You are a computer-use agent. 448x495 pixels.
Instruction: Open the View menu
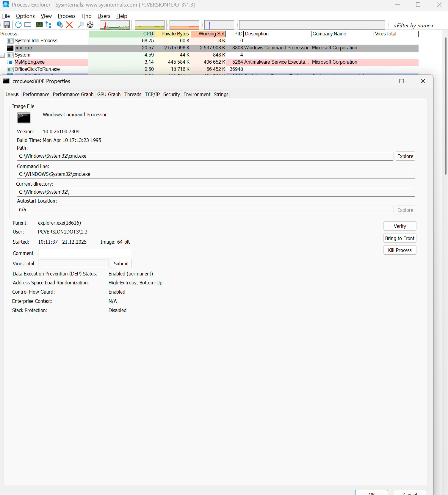click(x=46, y=16)
